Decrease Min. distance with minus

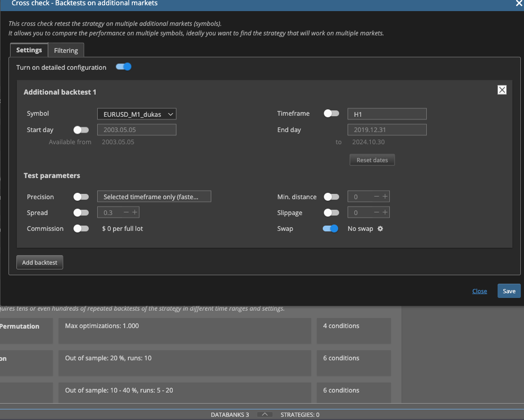pos(377,197)
